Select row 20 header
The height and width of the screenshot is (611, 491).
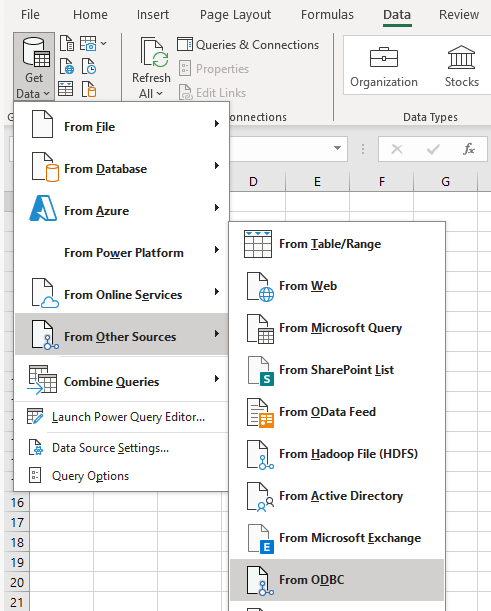[17, 583]
